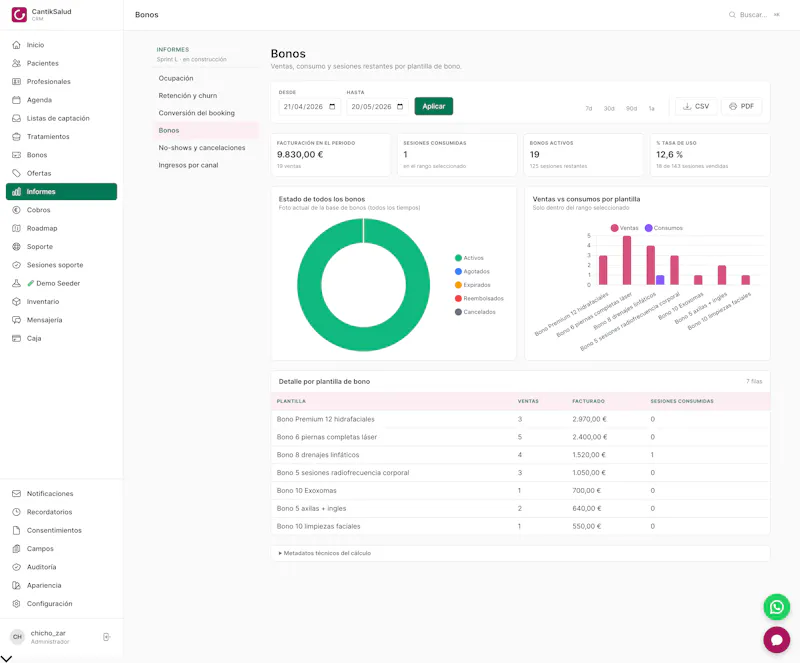Open calendar picker for Hasta date
The width and height of the screenshot is (800, 663).
(400, 107)
